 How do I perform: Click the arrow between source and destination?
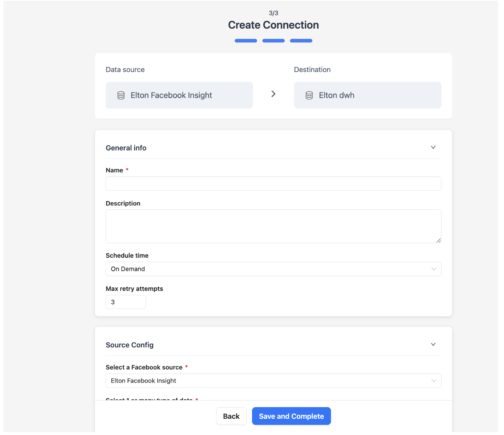coord(273,94)
